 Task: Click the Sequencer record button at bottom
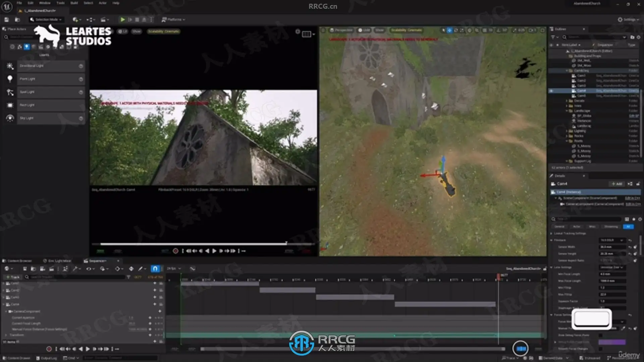49,349
